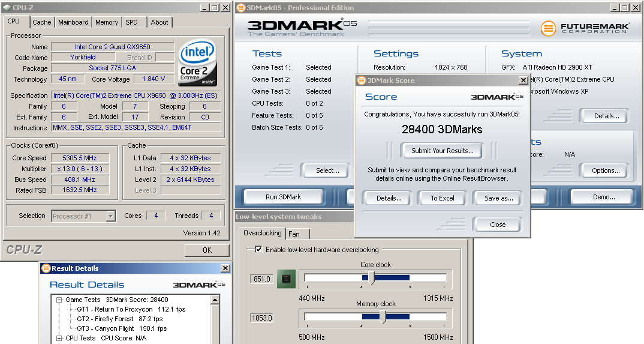Image resolution: width=644 pixels, height=344 pixels.
Task: Click the GPU chip icon next to Core clock
Action: pyautogui.click(x=286, y=279)
